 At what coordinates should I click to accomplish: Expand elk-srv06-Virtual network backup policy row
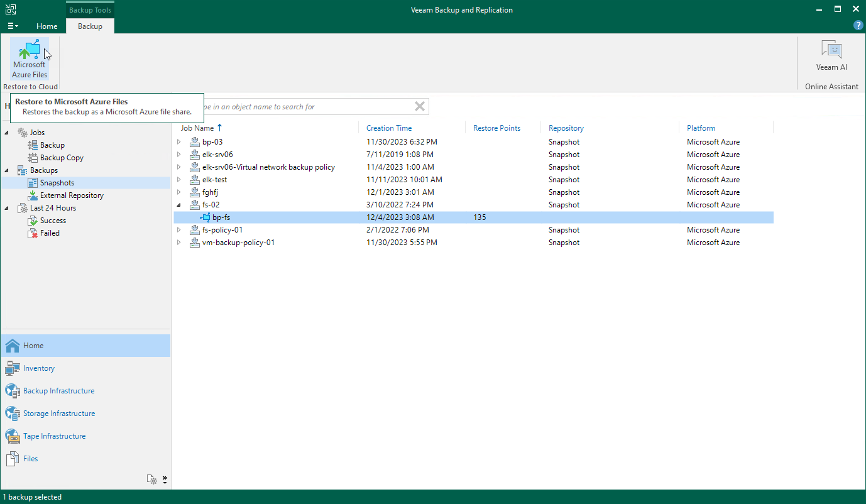pos(178,167)
